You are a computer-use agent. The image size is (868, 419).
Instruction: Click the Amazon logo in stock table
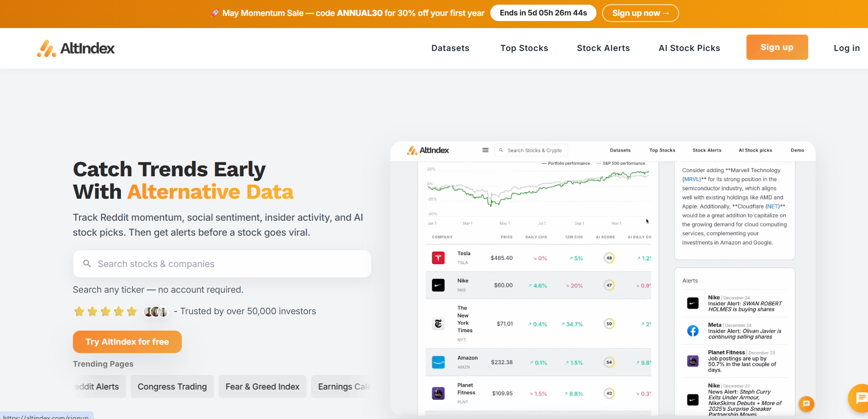[438, 362]
